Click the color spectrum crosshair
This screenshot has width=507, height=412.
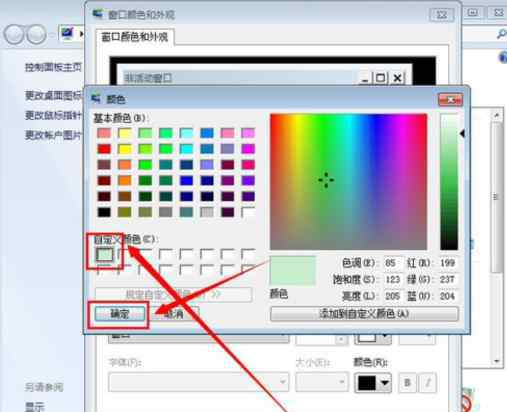tap(326, 180)
